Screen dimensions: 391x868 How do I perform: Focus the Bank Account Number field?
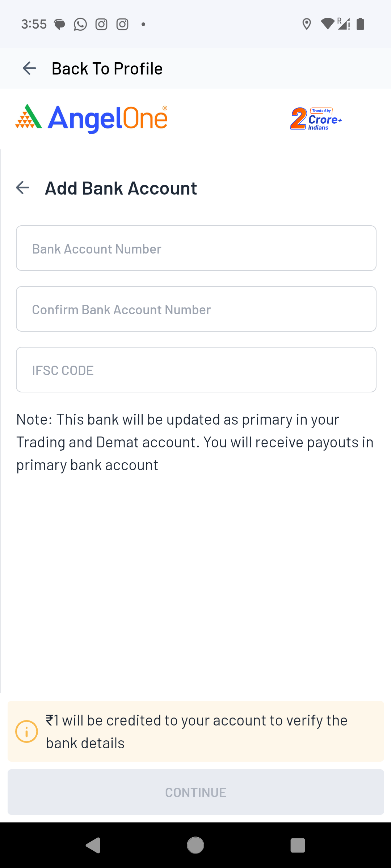point(196,248)
